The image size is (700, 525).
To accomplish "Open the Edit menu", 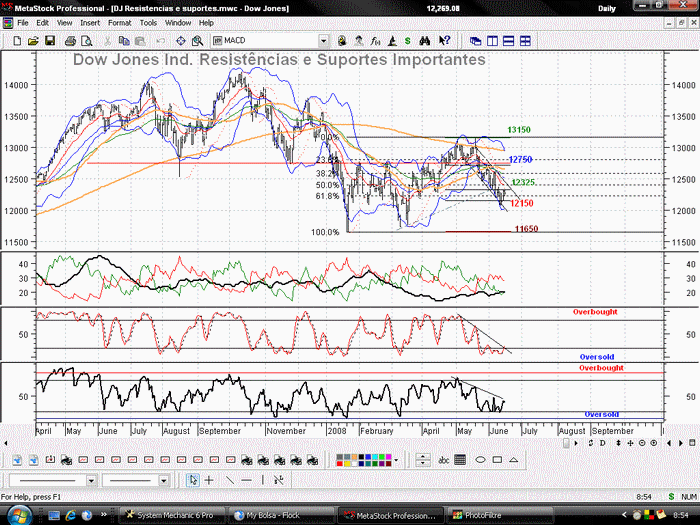I will (42, 23).
